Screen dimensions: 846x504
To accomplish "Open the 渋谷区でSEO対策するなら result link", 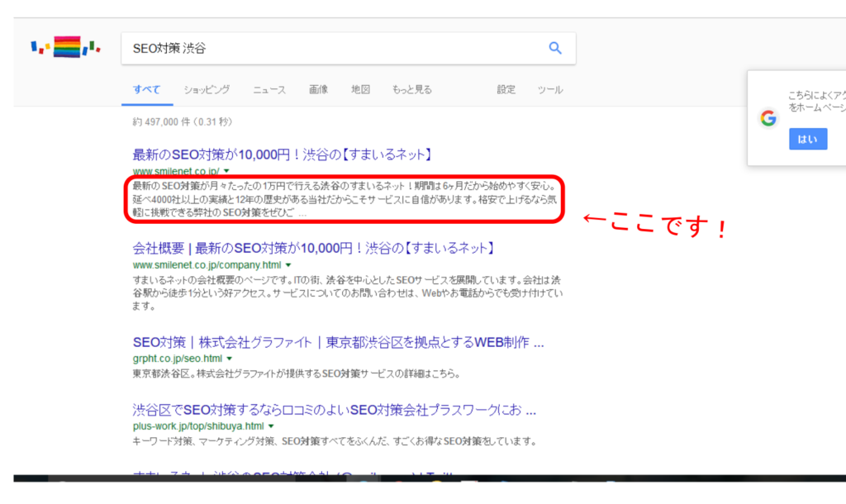I will (335, 410).
